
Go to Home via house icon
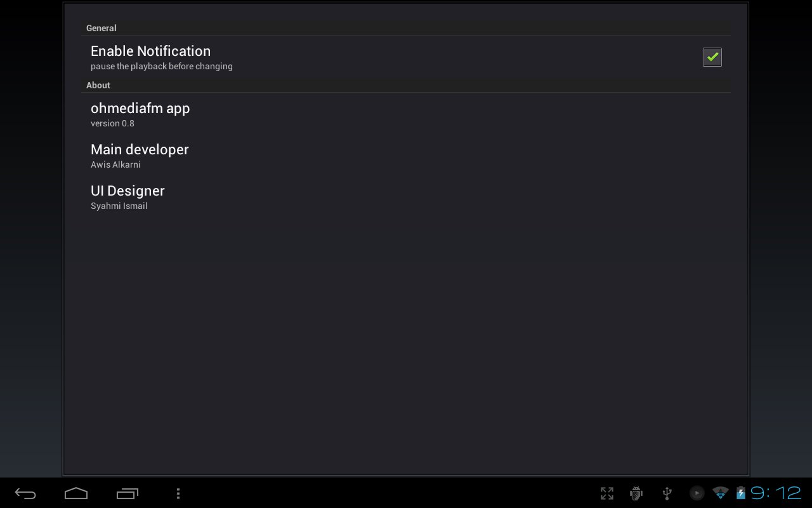point(76,493)
